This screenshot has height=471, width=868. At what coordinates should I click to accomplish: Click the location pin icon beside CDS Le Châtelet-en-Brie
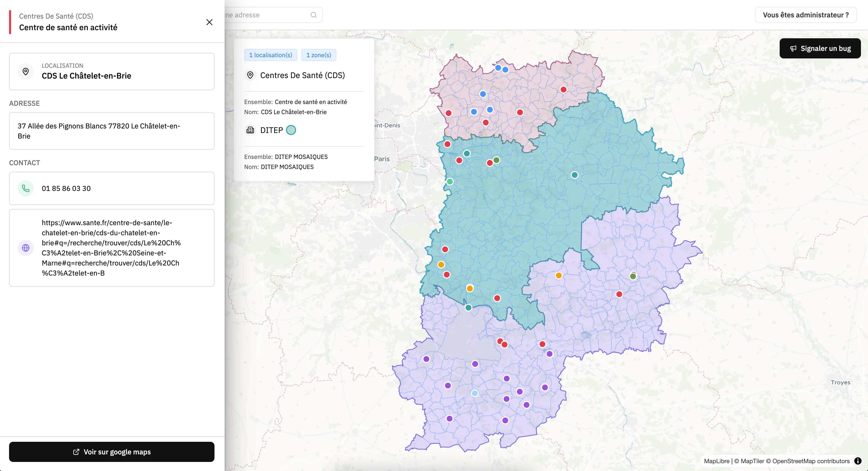click(x=26, y=72)
